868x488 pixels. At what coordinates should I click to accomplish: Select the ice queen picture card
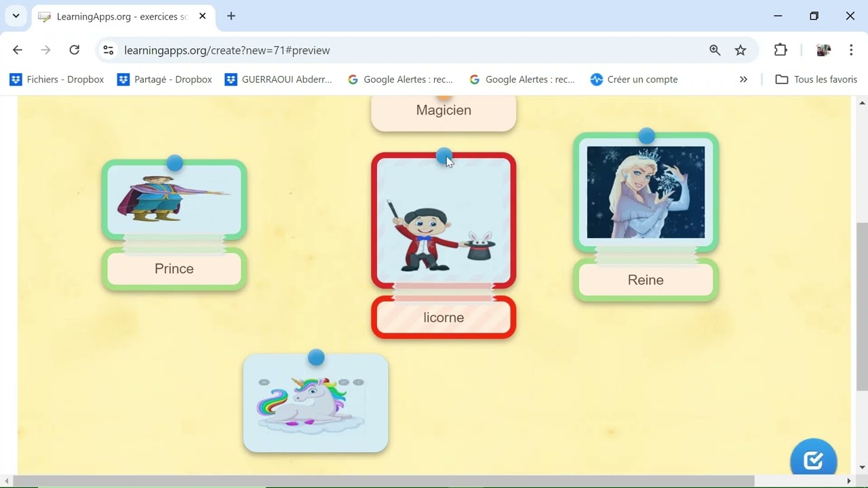click(x=646, y=192)
